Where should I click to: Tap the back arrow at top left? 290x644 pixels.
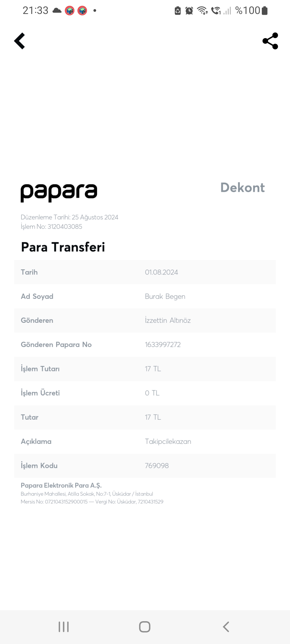[x=20, y=41]
